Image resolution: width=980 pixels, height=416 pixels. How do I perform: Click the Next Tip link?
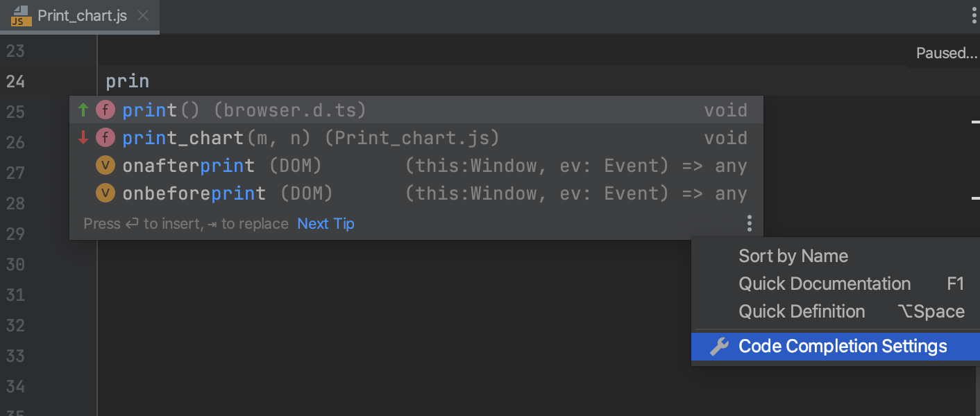click(x=326, y=223)
